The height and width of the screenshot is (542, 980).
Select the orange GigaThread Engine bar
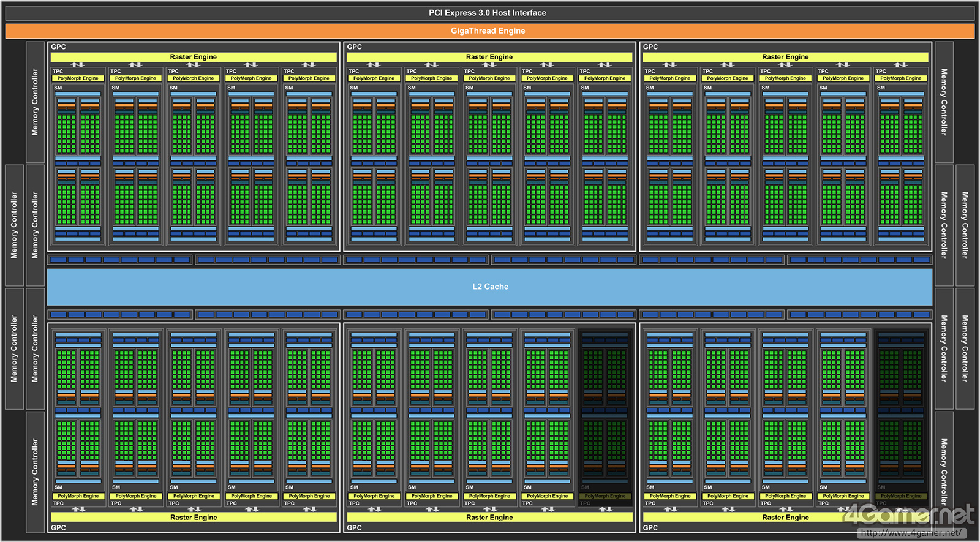point(488,31)
